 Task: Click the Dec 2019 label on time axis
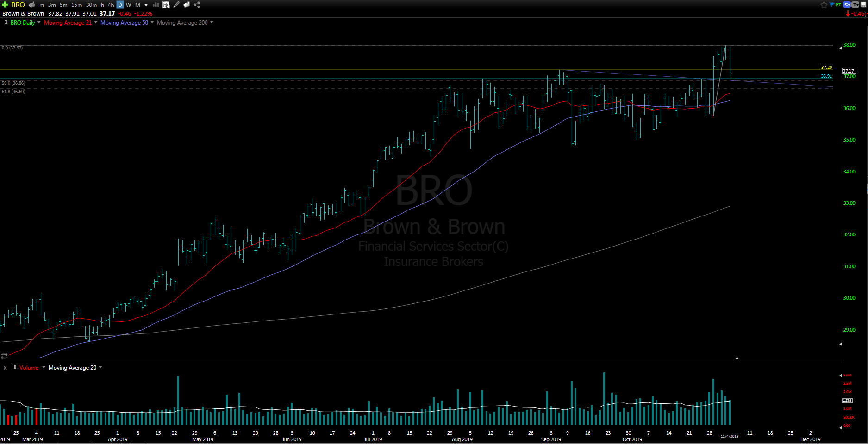[811, 439]
